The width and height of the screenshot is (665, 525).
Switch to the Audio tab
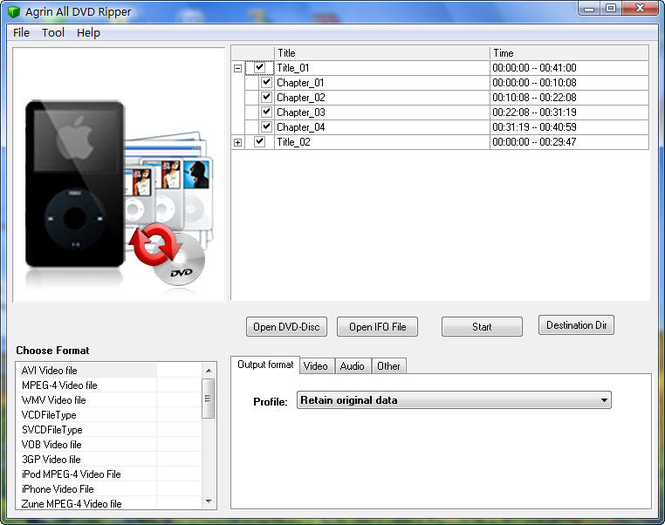click(x=352, y=366)
